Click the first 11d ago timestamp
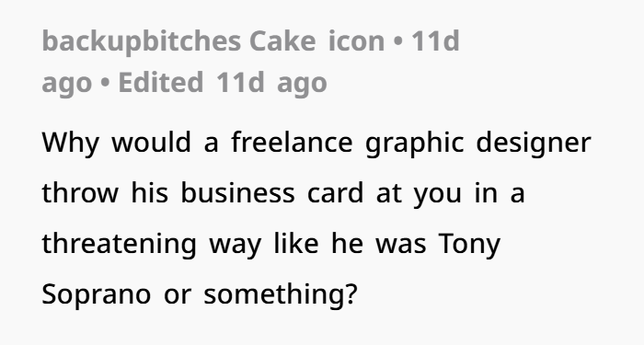 click(435, 41)
